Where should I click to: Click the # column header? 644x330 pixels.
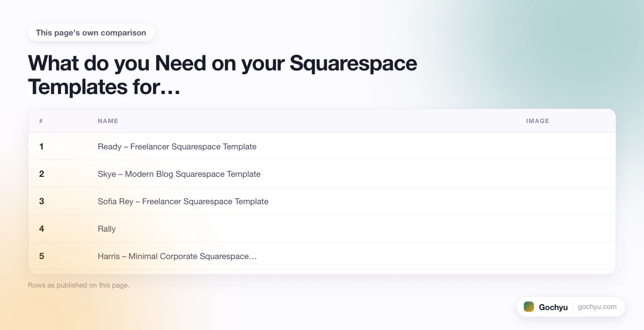point(41,121)
